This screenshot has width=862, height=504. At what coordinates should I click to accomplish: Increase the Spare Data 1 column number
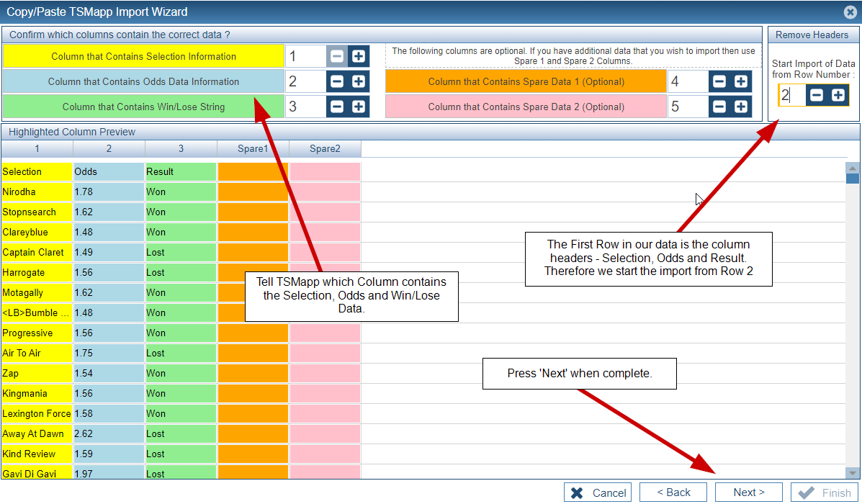(740, 81)
